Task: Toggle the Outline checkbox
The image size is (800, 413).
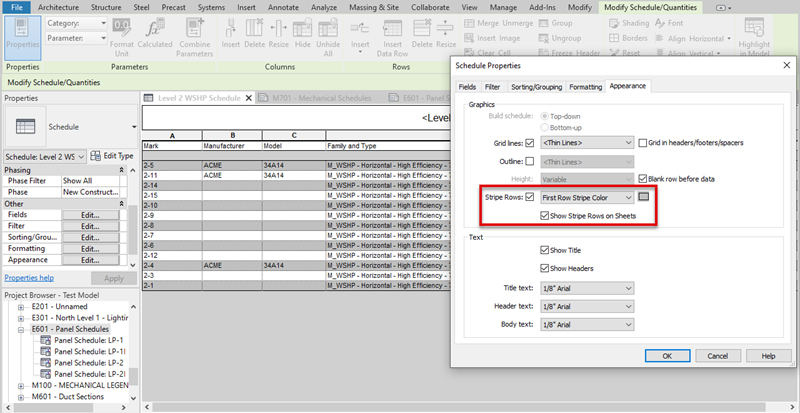Action: pyautogui.click(x=529, y=161)
